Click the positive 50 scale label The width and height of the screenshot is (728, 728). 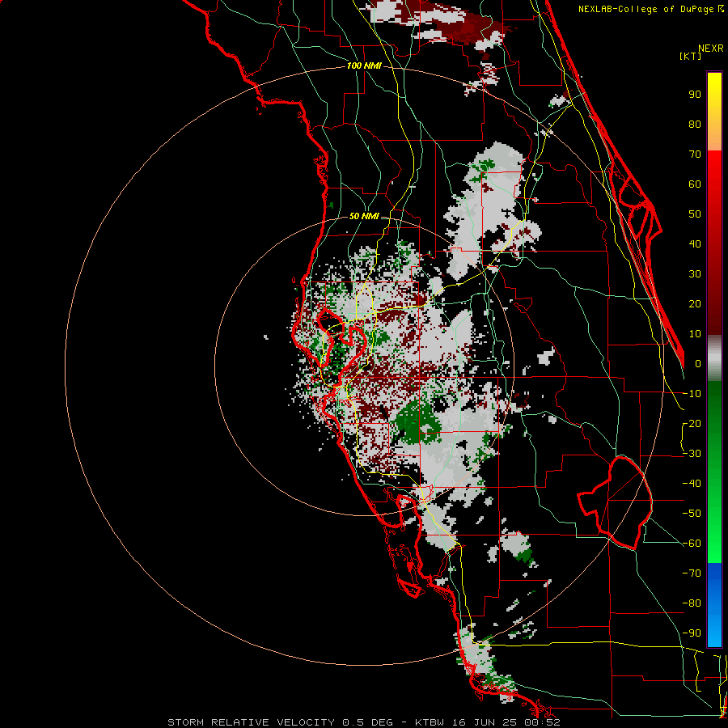(x=695, y=214)
